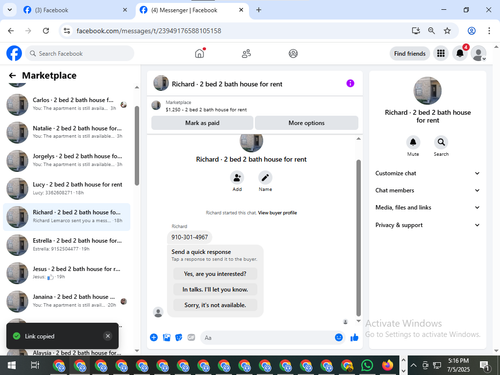Open the notifications bell icon
Screen dimensions: 500x375
click(x=460, y=53)
